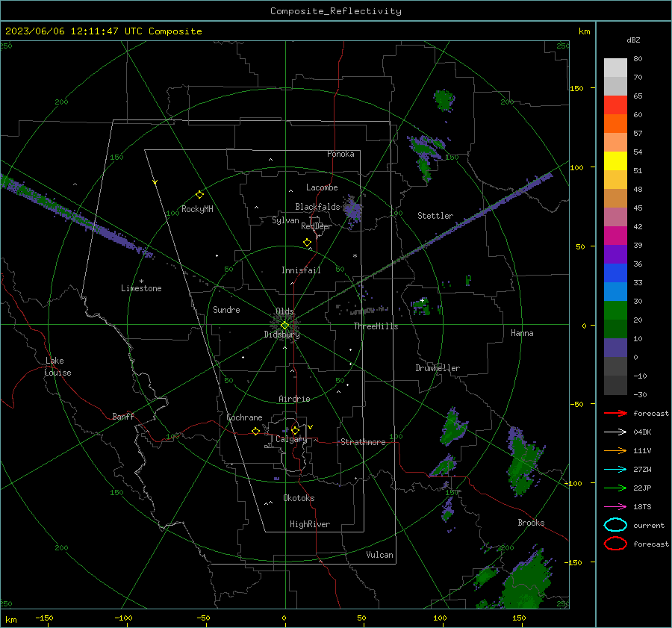Click the red 'forecast' ellipse in legend
The height and width of the screenshot is (628, 672).
tap(615, 544)
